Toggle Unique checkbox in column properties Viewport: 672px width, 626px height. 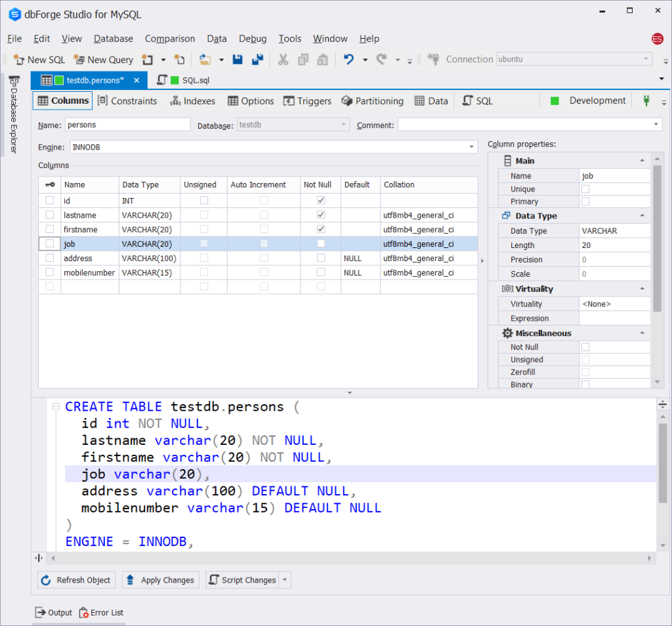coord(585,189)
